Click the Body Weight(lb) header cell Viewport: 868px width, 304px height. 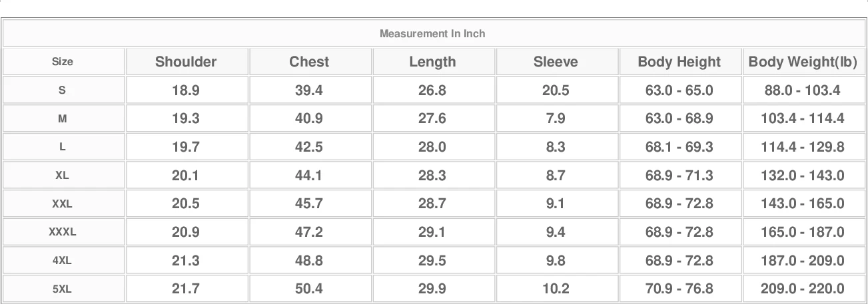click(x=803, y=62)
